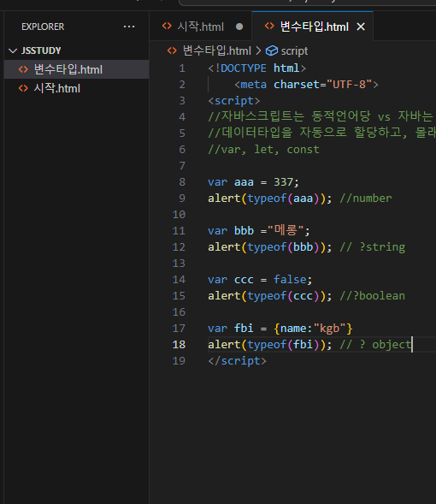Click line number 18 in gutter
Screen dimensions: 436x504
[179, 345]
